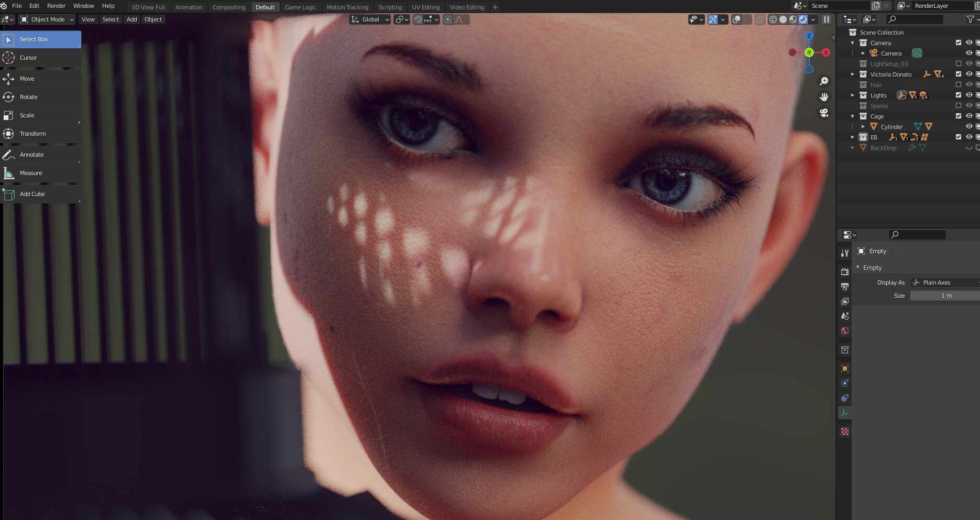Screen dimensions: 980x520
Task: Click the pan view hand icon
Action: pos(824,96)
